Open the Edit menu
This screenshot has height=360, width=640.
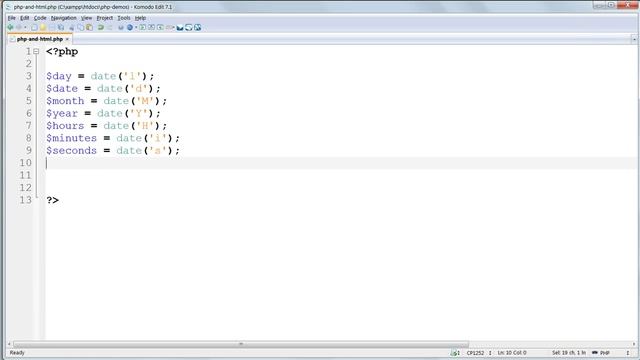click(x=24, y=18)
